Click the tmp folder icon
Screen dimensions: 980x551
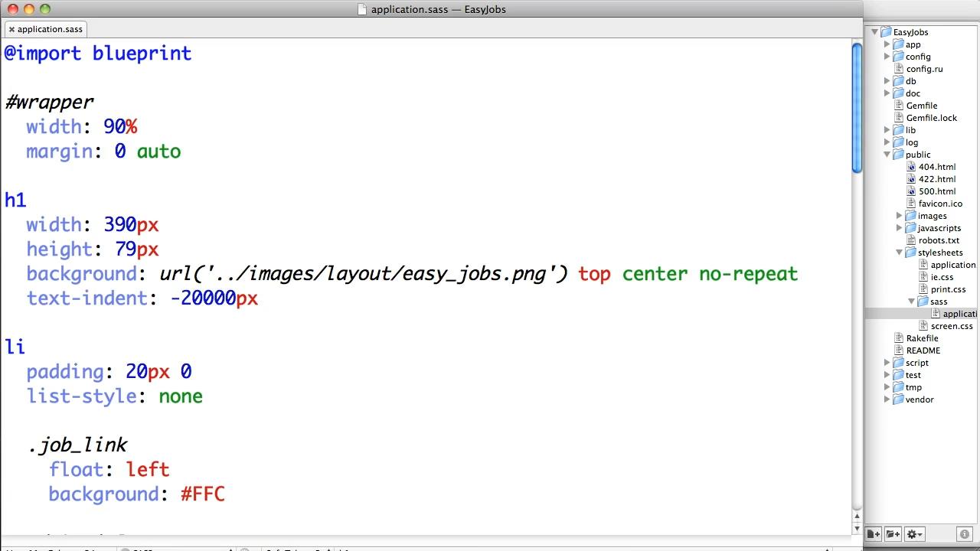coord(899,387)
